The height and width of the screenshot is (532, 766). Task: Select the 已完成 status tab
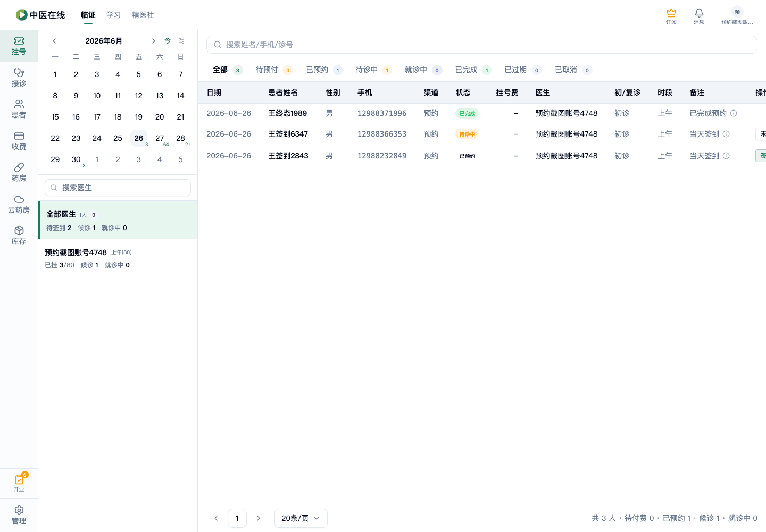[x=473, y=70]
